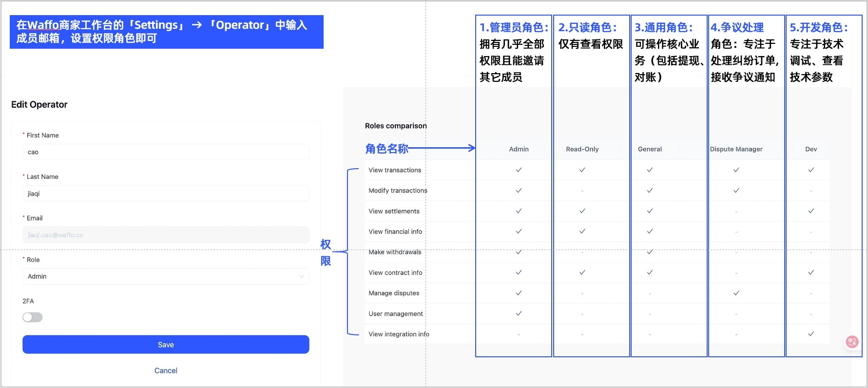
Task: Click the Cancel link
Action: [166, 370]
